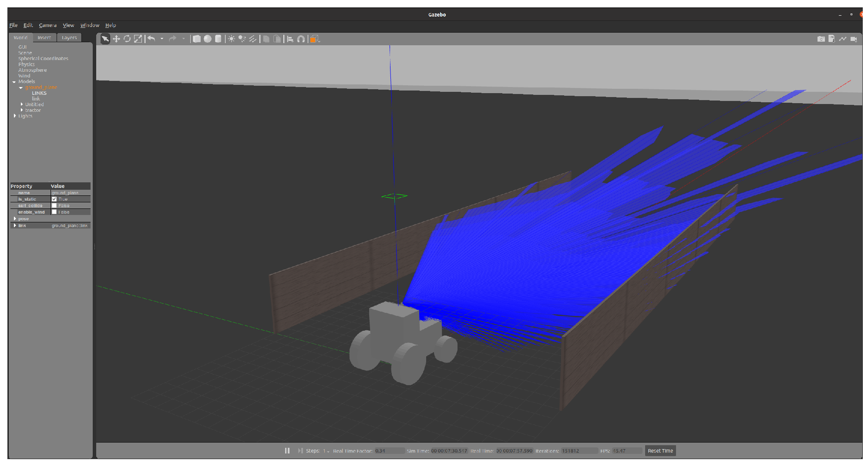Select the scale mode tool
The image size is (868, 470).
138,39
